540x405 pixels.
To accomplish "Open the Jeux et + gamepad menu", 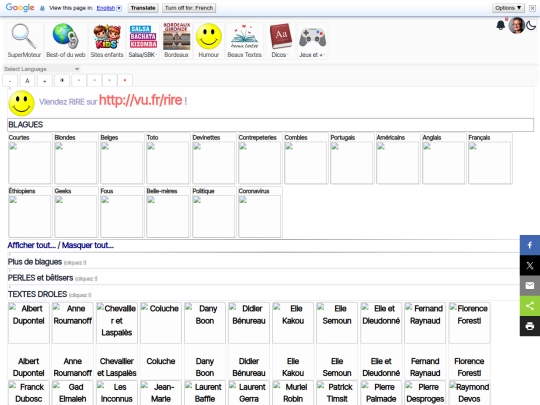I will click(312, 41).
